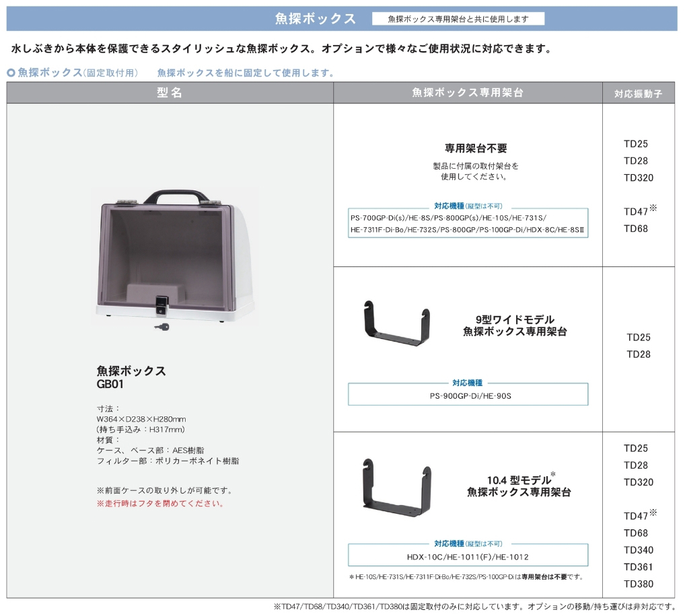Screen dimensions: 685x616
Task: Click the TD380 transducer entry
Action: 639,584
